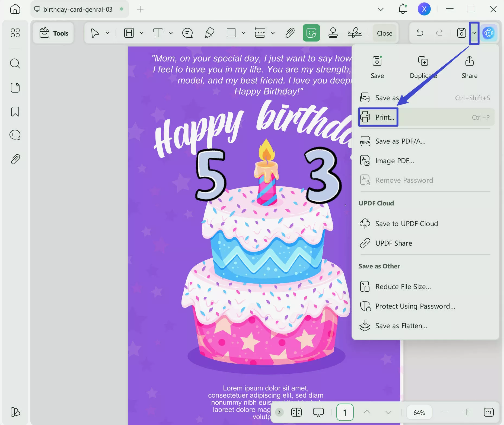Expand the Shape tool dropdown
This screenshot has width=504, height=425.
pyautogui.click(x=243, y=33)
